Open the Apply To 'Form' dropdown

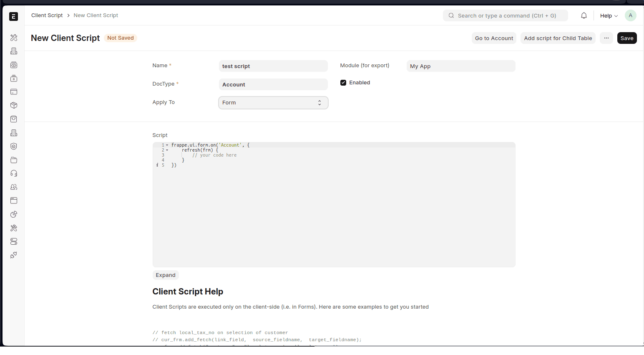tap(273, 103)
